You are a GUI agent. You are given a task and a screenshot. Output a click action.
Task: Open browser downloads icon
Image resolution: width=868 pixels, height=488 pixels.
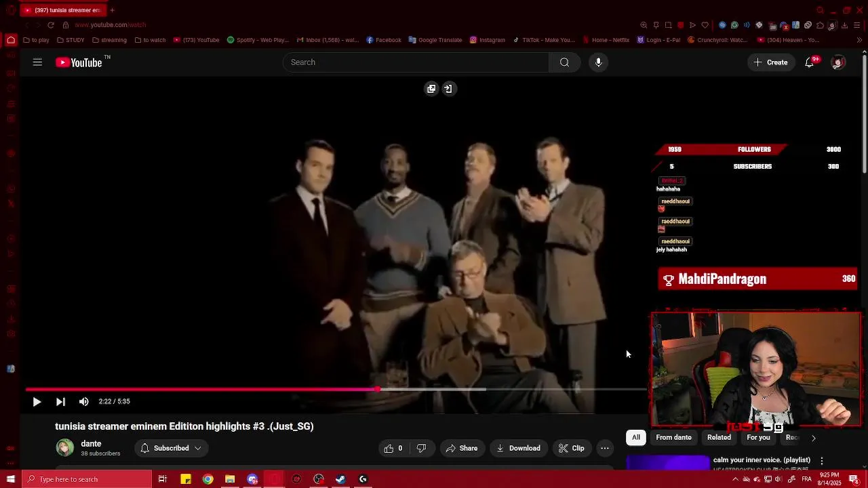point(845,25)
